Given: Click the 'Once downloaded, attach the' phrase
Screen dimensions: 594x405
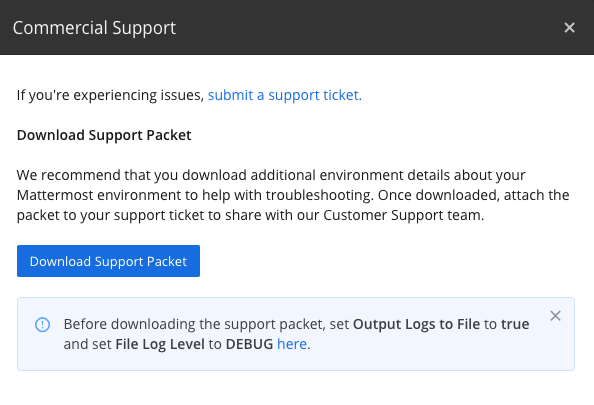Looking at the screenshot, I should pyautogui.click(x=474, y=195).
